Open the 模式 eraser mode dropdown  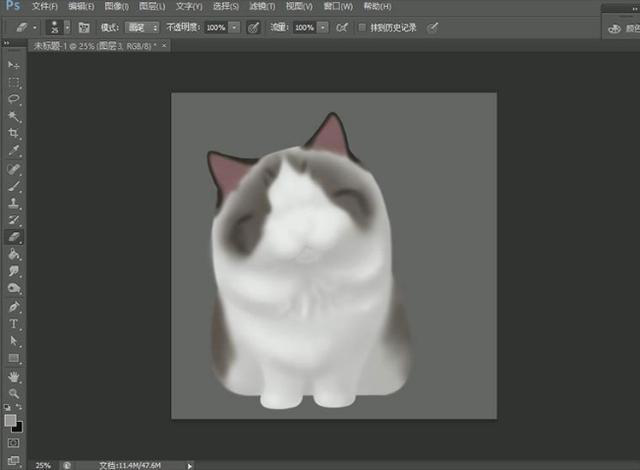coord(141,27)
